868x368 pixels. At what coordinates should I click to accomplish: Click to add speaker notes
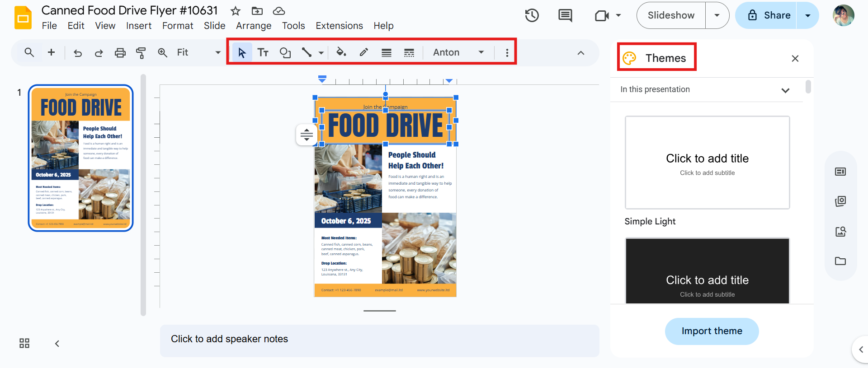coord(379,340)
